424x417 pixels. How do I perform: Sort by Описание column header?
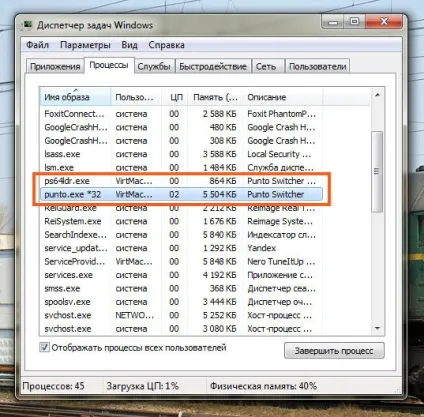click(x=282, y=97)
